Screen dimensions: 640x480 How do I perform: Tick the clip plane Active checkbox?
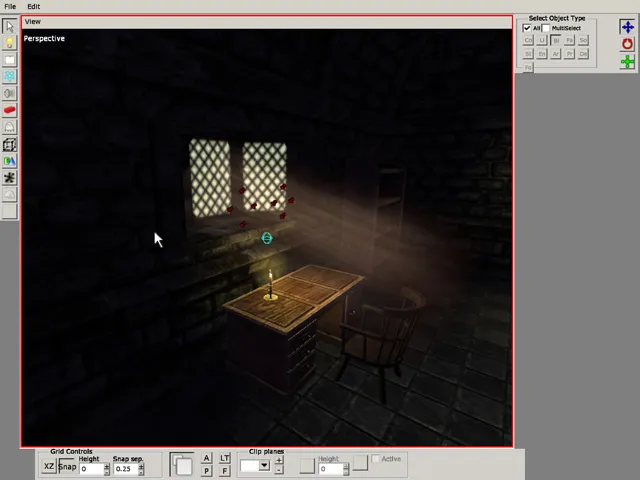tap(376, 459)
